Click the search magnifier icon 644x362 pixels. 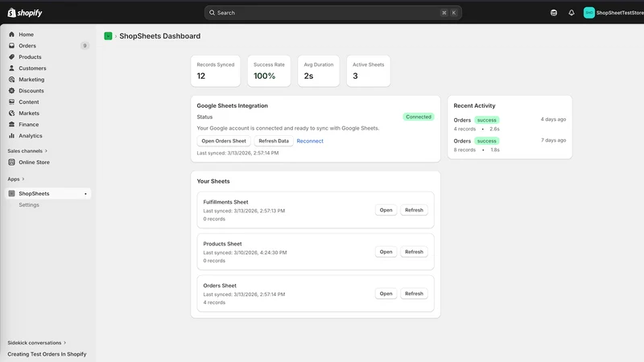(212, 13)
